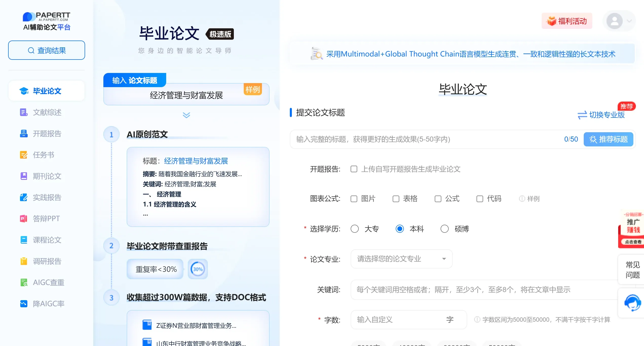Expand the double chevron below sample title
644x346 pixels.
pyautogui.click(x=186, y=115)
